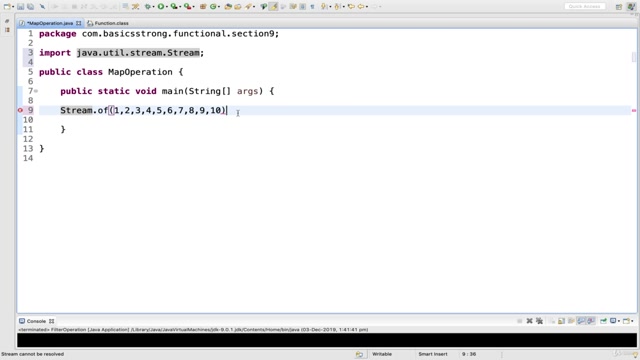The height and width of the screenshot is (360, 640).
Task: Click Remove All Terminated Launches icon
Action: pos(539,321)
